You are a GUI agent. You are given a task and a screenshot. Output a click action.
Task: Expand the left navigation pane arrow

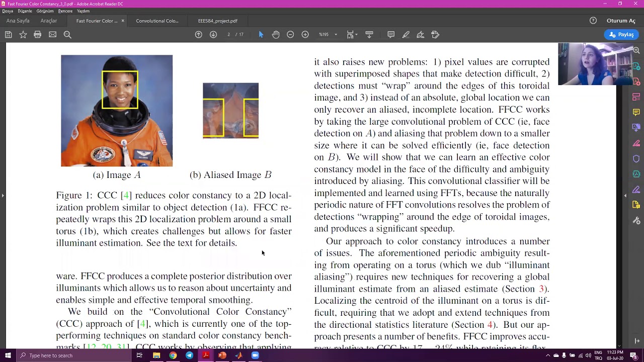tap(3, 195)
